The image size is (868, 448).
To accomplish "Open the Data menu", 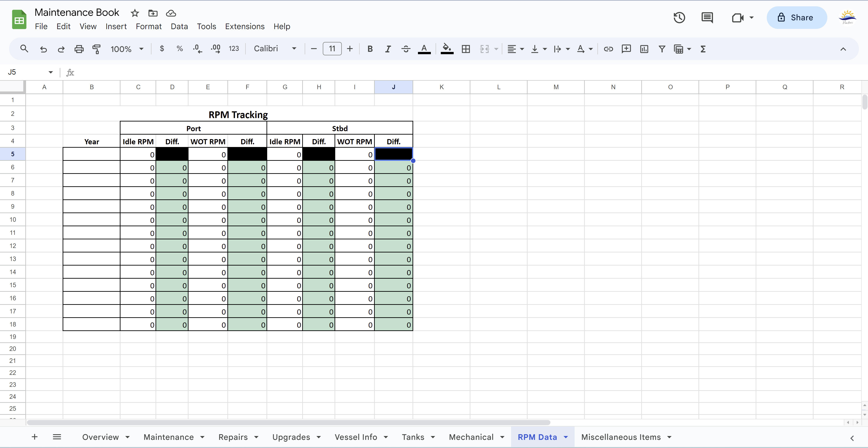I will pyautogui.click(x=179, y=26).
